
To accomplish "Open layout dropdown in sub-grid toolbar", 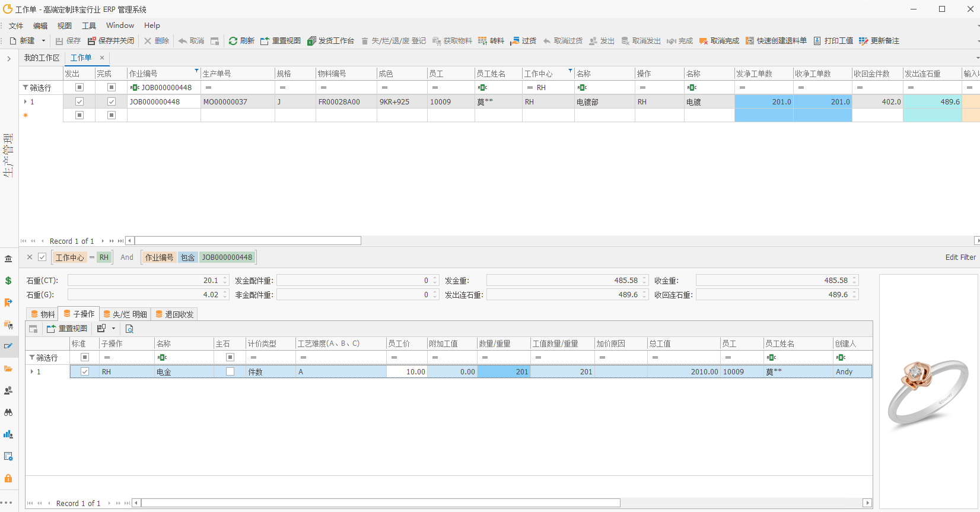I will (113, 329).
